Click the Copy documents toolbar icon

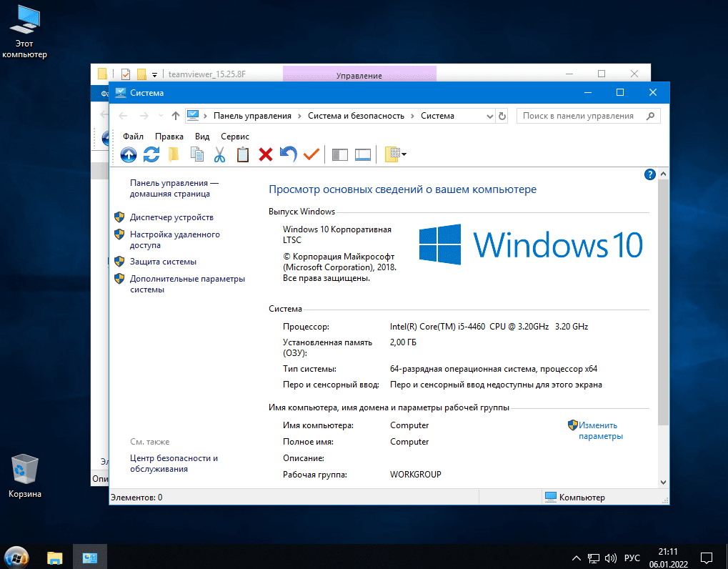197,154
